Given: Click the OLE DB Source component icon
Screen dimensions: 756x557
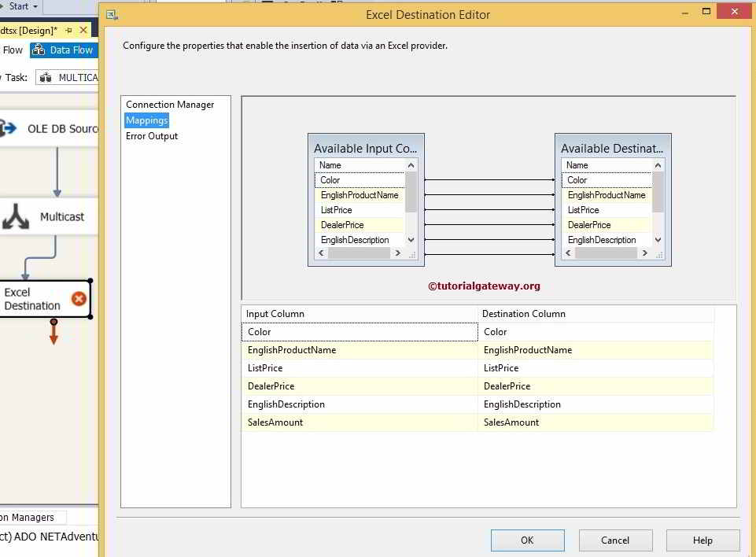Looking at the screenshot, I should pyautogui.click(x=8, y=128).
